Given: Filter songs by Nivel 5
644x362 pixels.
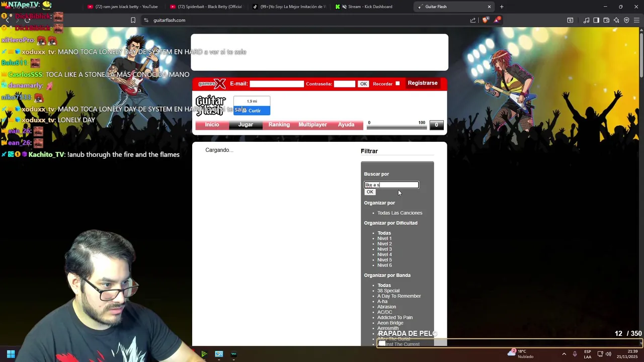Looking at the screenshot, I should point(384,260).
